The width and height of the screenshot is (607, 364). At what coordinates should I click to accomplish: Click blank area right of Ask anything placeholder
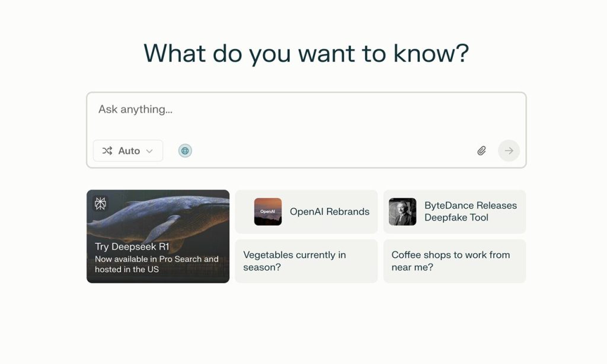tap(356, 110)
